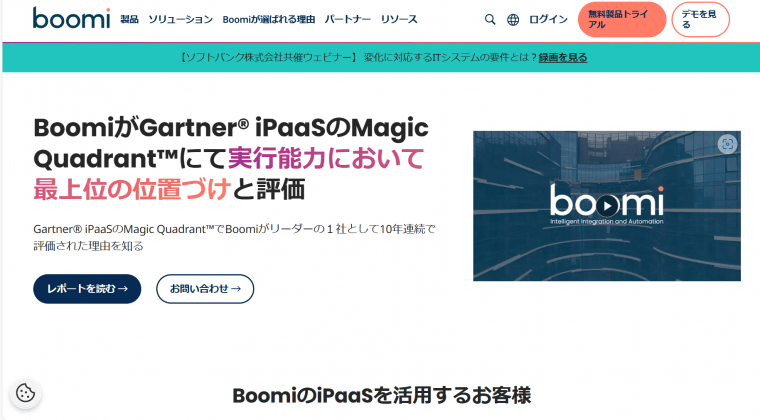Open Boomiが選ばれる理由 menu
The image size is (760, 420).
[269, 19]
